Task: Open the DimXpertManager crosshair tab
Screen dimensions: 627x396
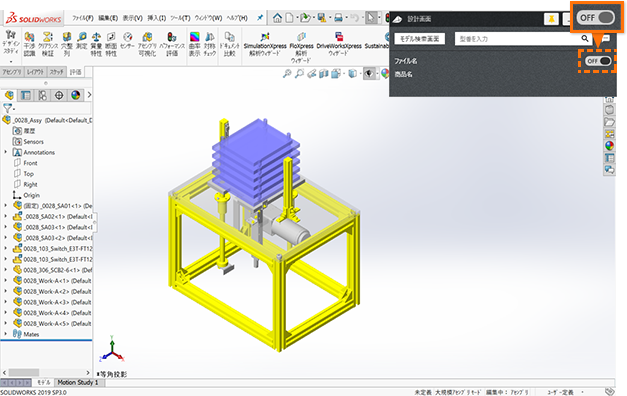Action: point(59,95)
